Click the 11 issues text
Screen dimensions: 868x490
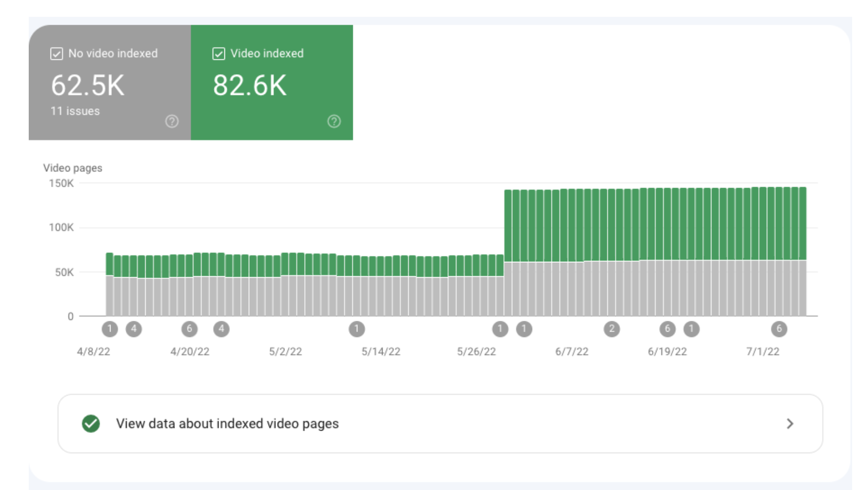pos(75,111)
